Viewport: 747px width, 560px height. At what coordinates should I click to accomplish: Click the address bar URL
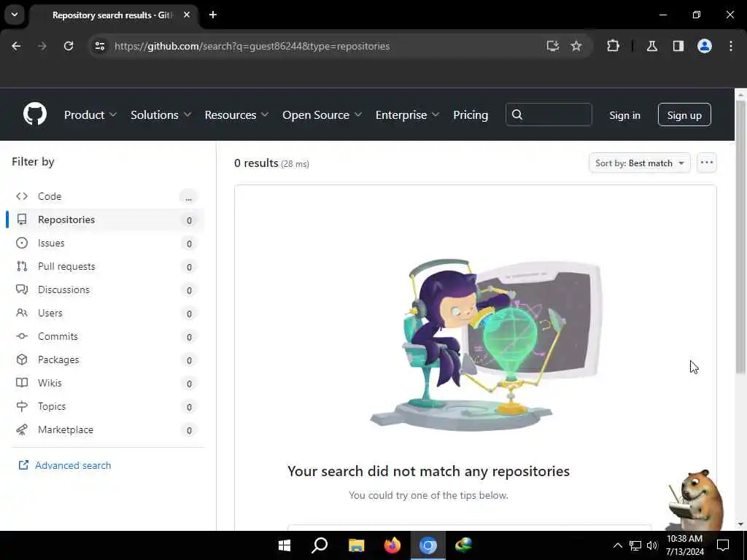[x=252, y=46]
